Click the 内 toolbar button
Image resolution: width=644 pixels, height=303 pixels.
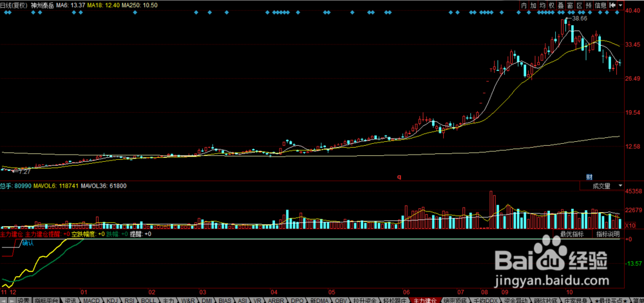coord(524,5)
